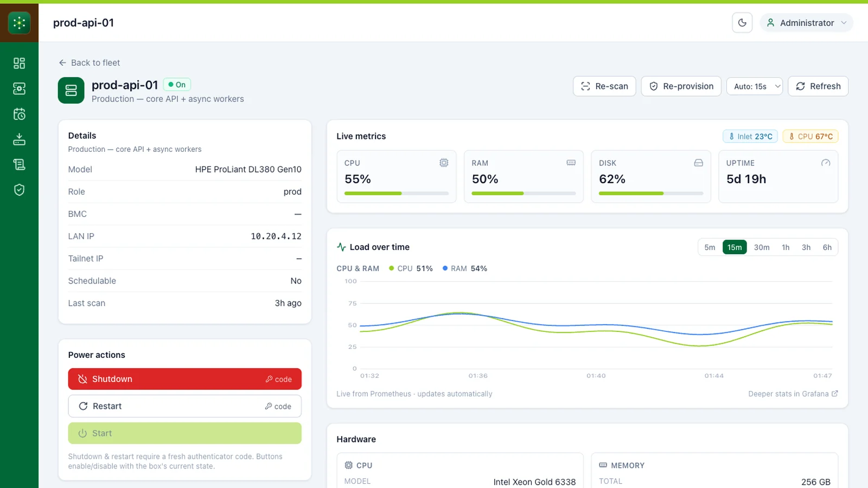
Task: Click the app logo in the sidebar
Action: point(19,23)
